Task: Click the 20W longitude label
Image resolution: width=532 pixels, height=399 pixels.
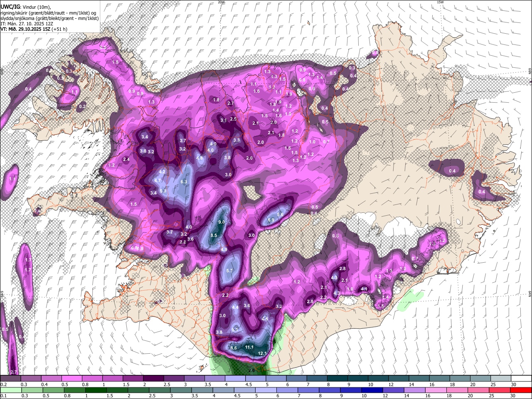Action: click(x=221, y=2)
